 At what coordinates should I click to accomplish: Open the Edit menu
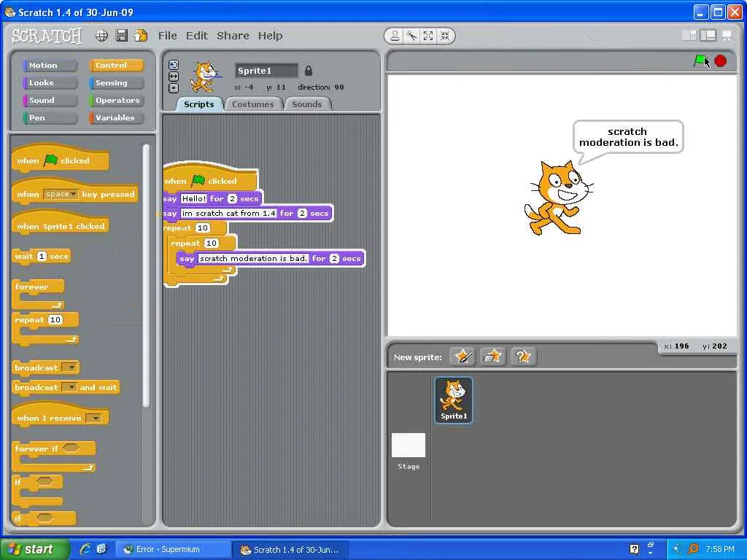point(197,36)
